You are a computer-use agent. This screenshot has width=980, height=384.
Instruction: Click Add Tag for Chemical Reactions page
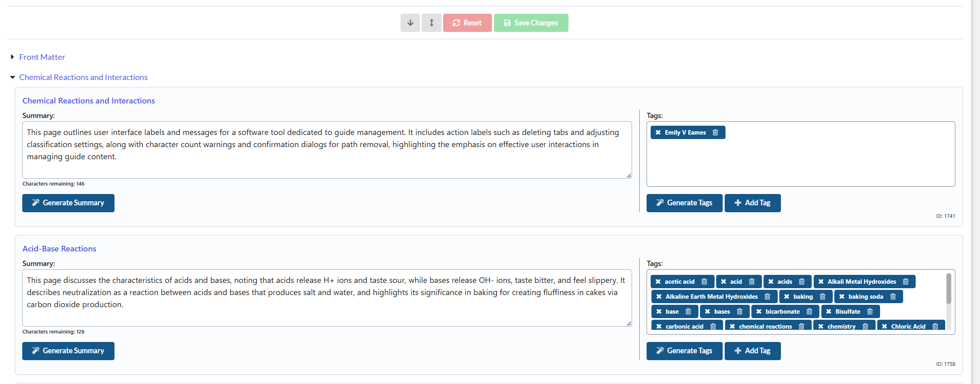click(x=752, y=203)
